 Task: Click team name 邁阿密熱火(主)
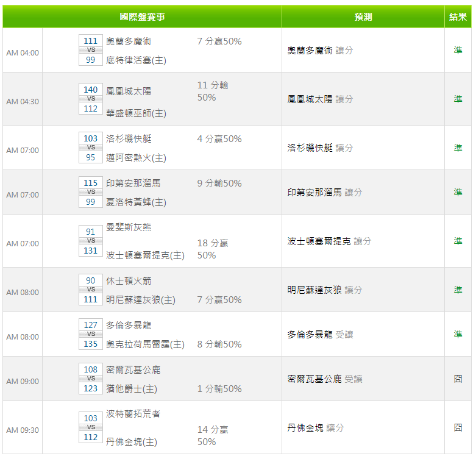click(136, 157)
